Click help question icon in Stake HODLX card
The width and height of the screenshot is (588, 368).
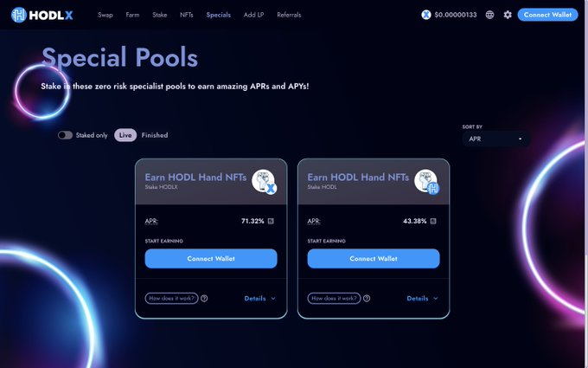[x=204, y=298]
